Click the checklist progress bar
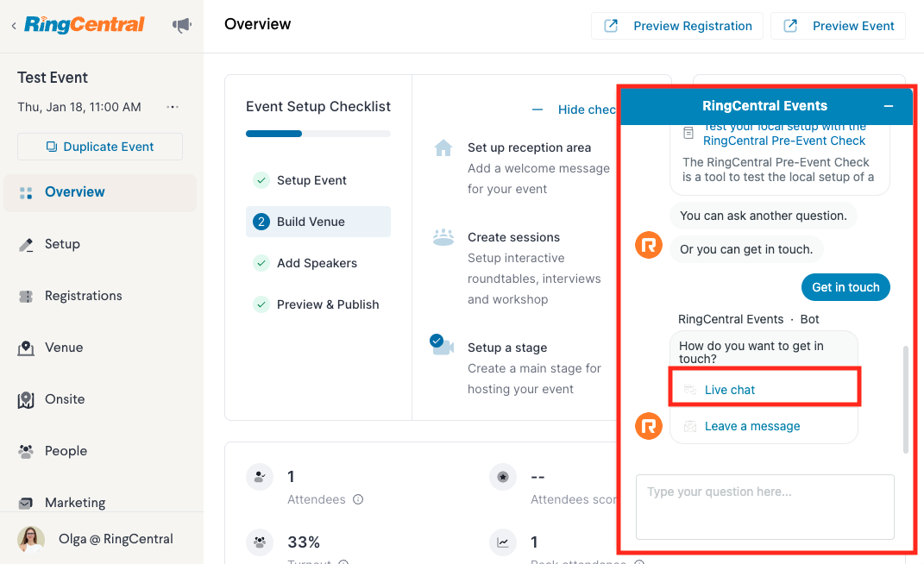The image size is (924, 564). [x=318, y=134]
